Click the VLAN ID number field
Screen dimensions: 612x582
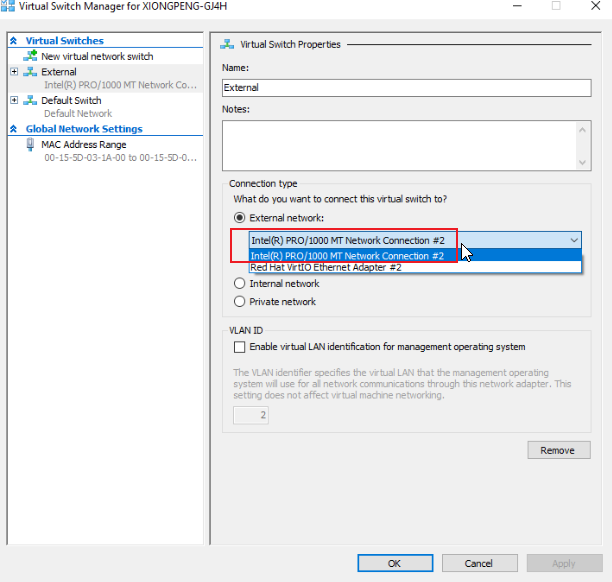tap(251, 415)
